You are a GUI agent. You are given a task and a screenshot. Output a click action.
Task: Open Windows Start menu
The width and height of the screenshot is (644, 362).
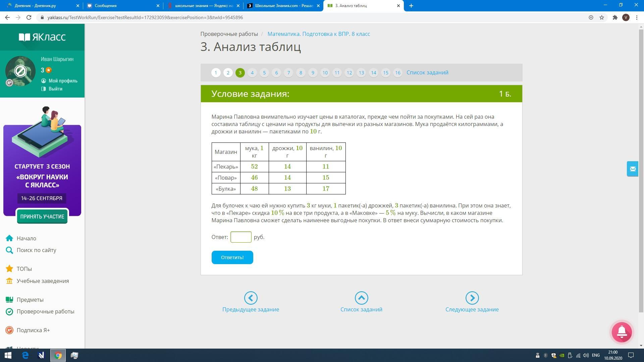click(8, 355)
